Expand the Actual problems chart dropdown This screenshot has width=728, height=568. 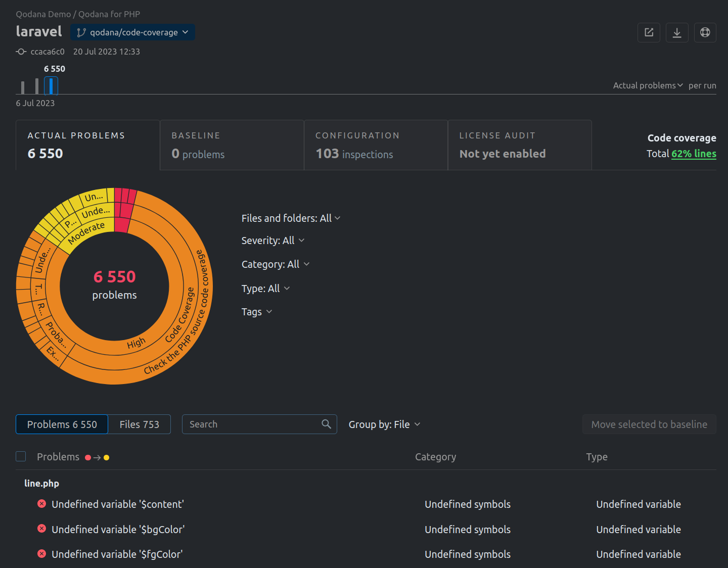click(648, 85)
